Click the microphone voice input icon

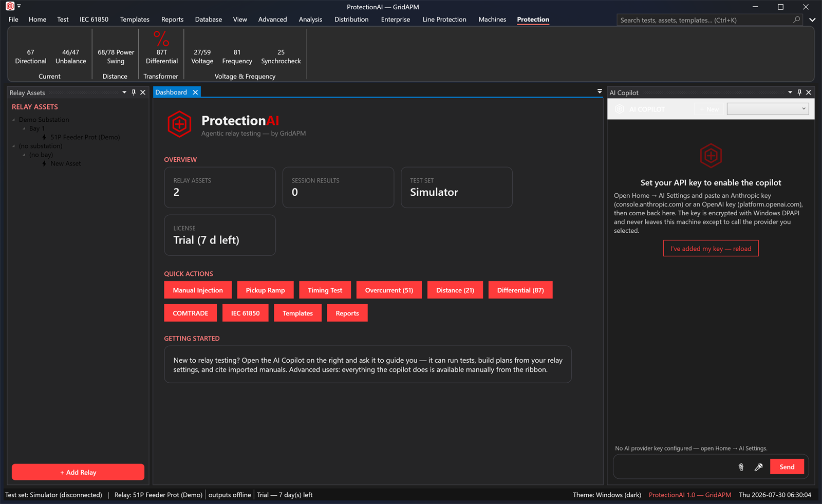coord(758,467)
